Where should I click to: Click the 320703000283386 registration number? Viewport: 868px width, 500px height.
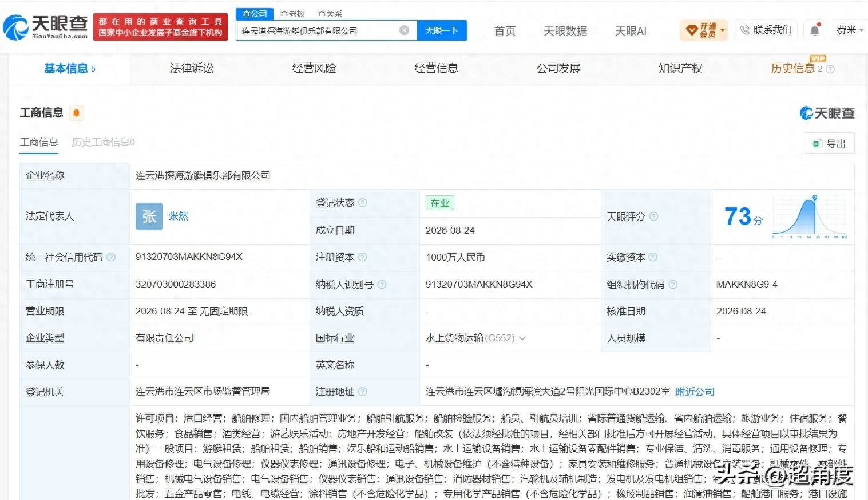tap(176, 284)
